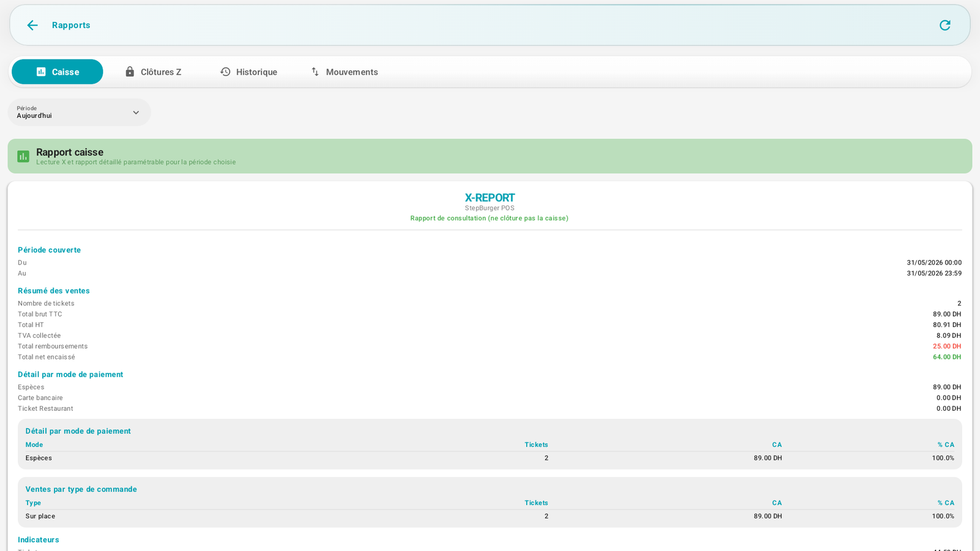Click the Type column header

tap(33, 503)
